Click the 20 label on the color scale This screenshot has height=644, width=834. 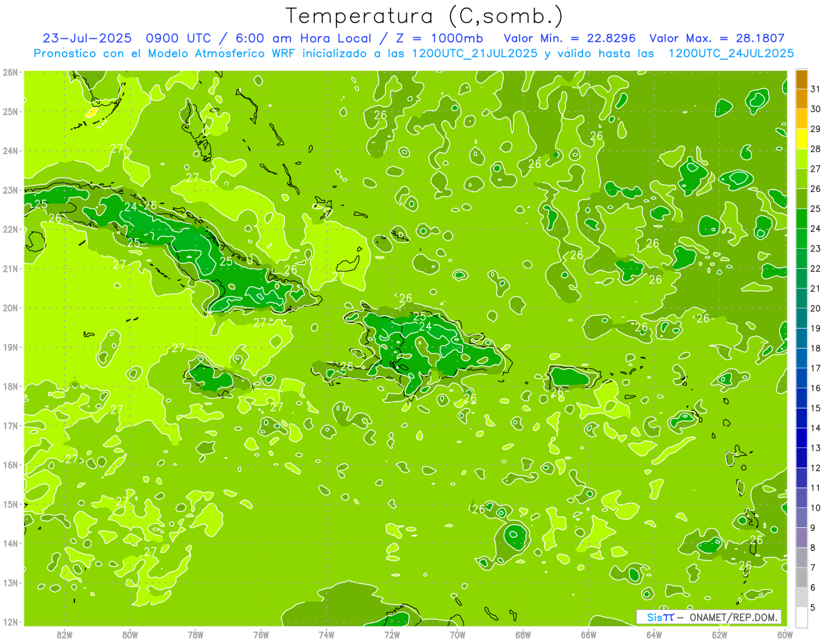coord(815,308)
